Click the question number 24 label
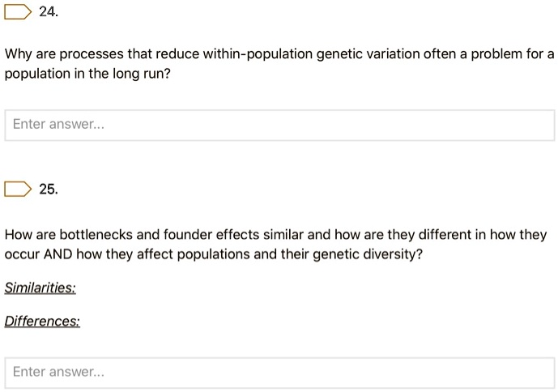Viewport: 558px width, 392px height. point(49,12)
